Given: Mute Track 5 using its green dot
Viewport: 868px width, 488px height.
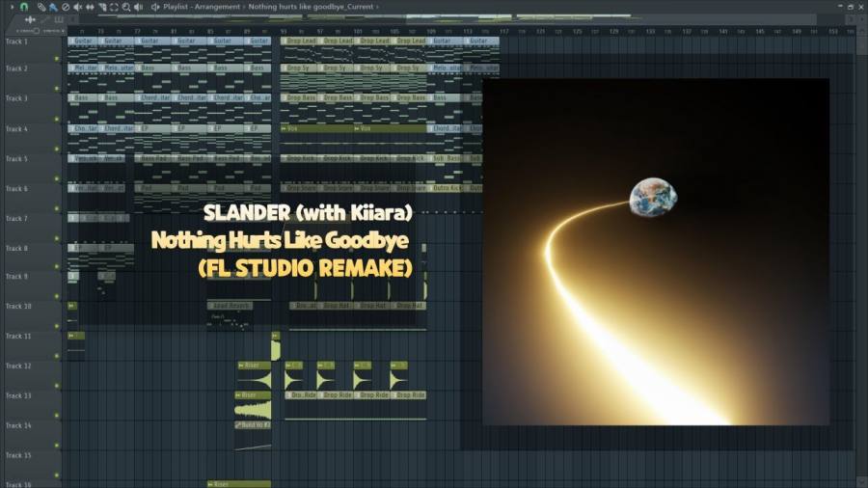Looking at the screenshot, I should click(x=57, y=178).
